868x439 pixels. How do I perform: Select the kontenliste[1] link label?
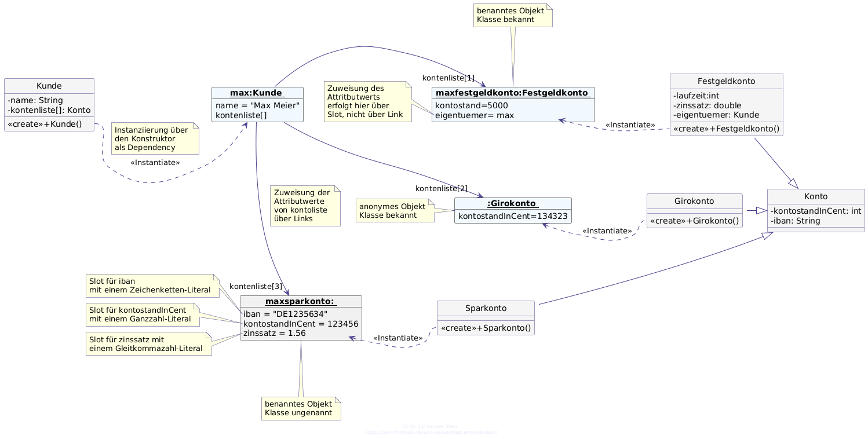[x=448, y=78]
